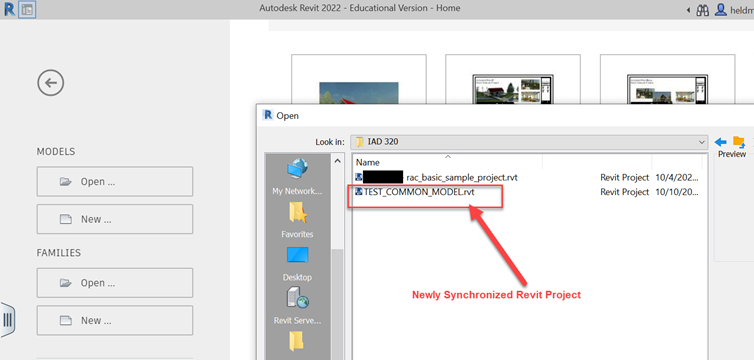
Task: Create a new family with Families New button
Action: (x=114, y=321)
